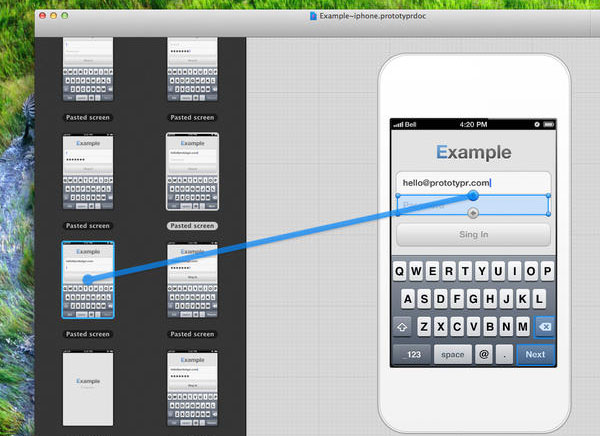Click the blue link handle atop password field
The image size is (600, 436).
(473, 196)
